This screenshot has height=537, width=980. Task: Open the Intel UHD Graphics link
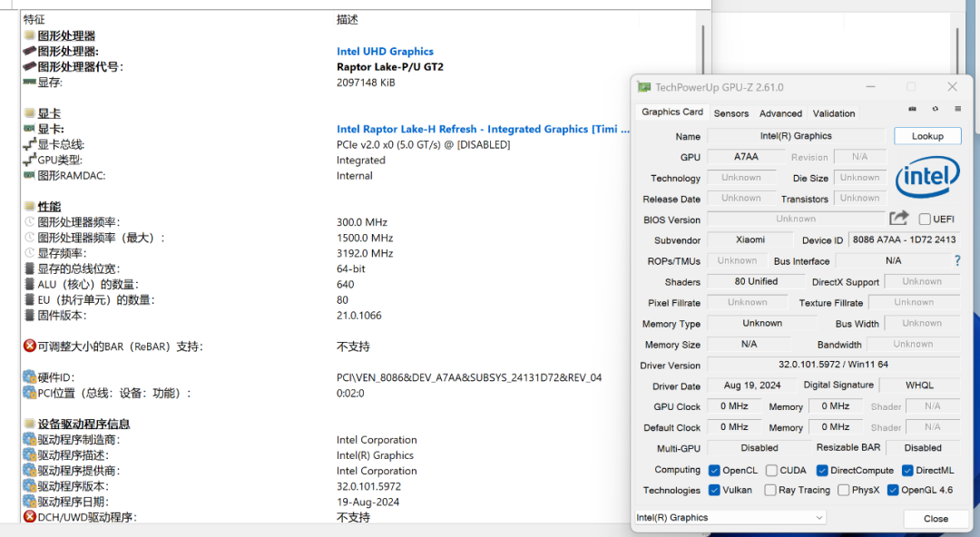(x=385, y=52)
